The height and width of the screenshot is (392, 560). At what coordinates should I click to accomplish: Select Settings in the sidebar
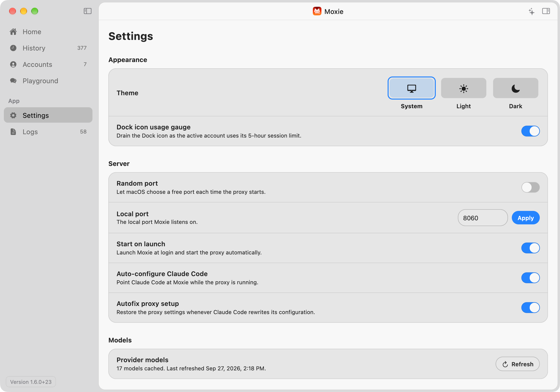[48, 115]
